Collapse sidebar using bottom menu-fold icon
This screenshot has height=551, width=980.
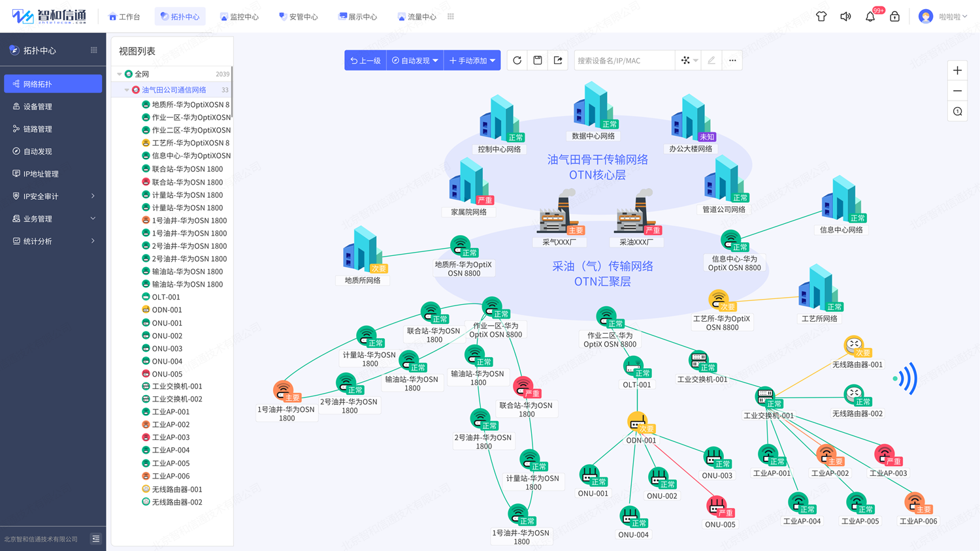pos(96,539)
